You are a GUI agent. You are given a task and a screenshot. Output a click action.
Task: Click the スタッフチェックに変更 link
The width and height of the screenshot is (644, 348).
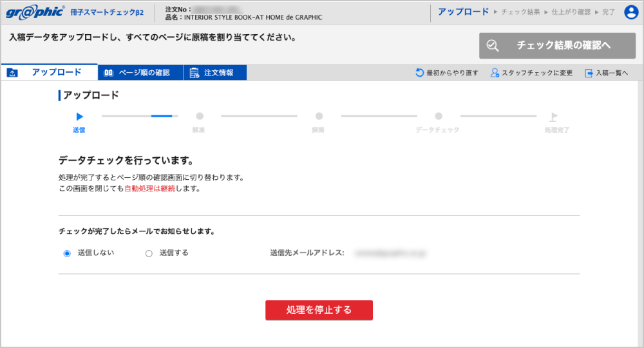[536, 73]
